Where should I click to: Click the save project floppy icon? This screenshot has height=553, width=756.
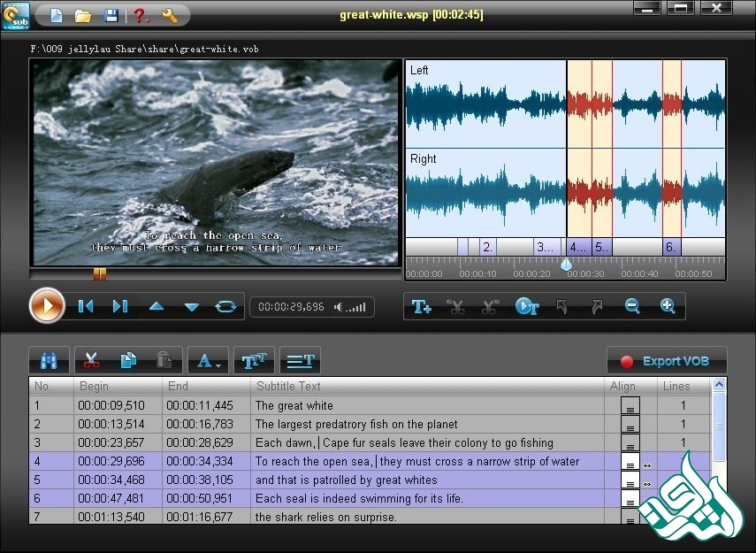point(111,15)
